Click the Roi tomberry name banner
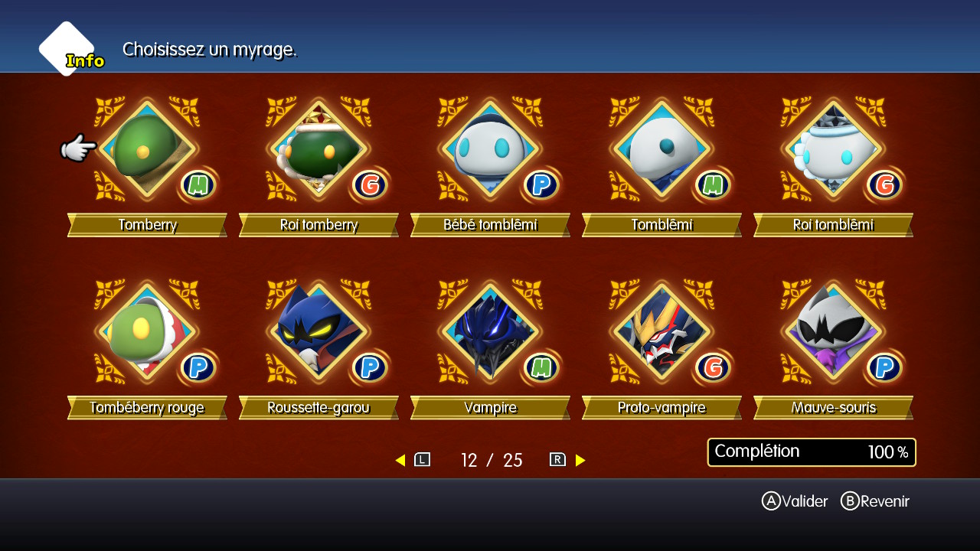This screenshot has height=551, width=980. point(318,225)
